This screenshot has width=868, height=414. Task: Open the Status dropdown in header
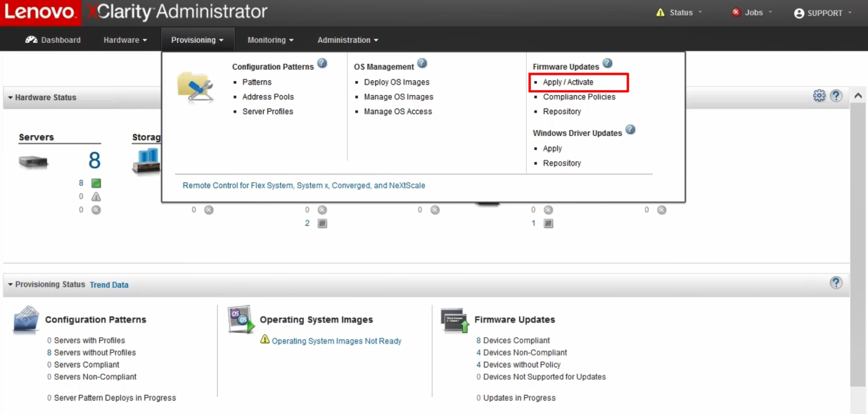pyautogui.click(x=681, y=13)
